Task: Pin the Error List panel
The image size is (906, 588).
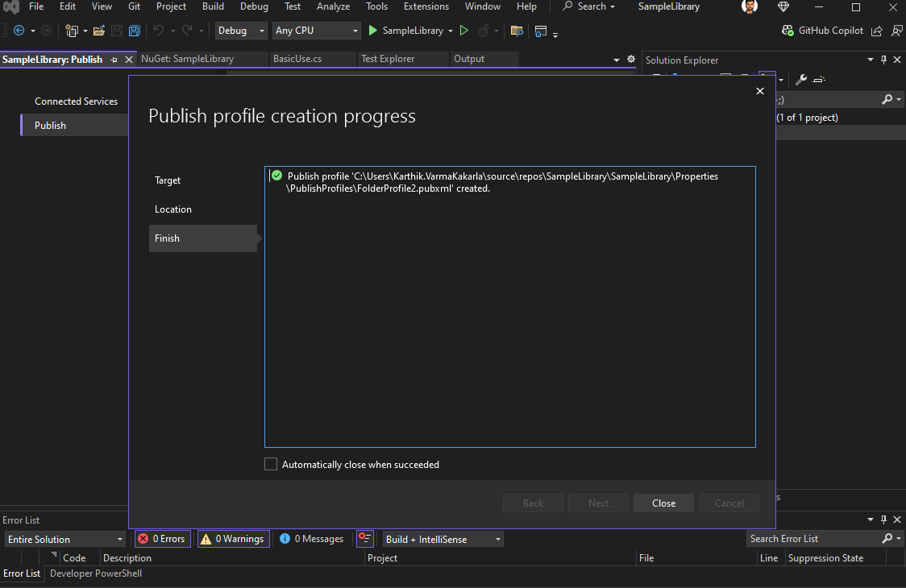Action: pyautogui.click(x=883, y=520)
